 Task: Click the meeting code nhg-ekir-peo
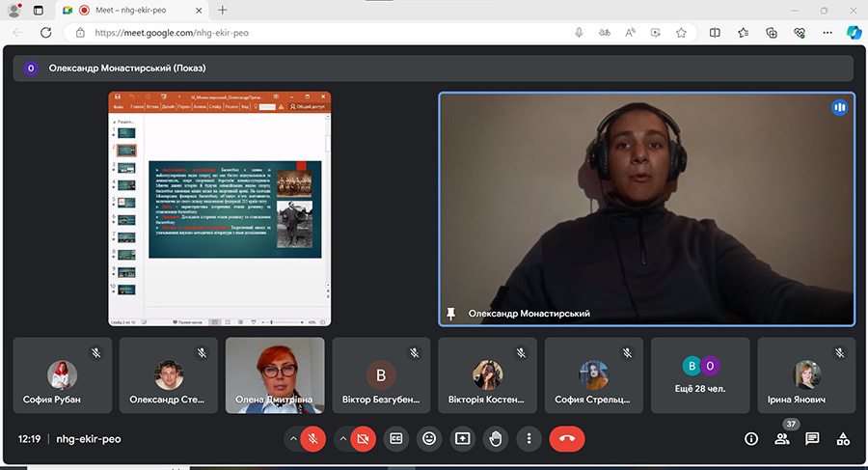(x=89, y=439)
